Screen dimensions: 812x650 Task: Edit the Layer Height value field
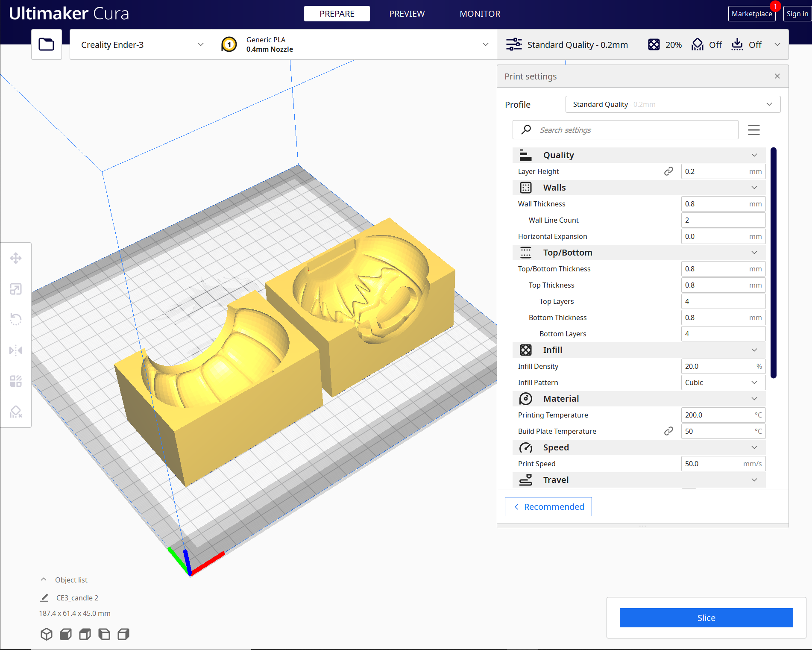tap(723, 171)
